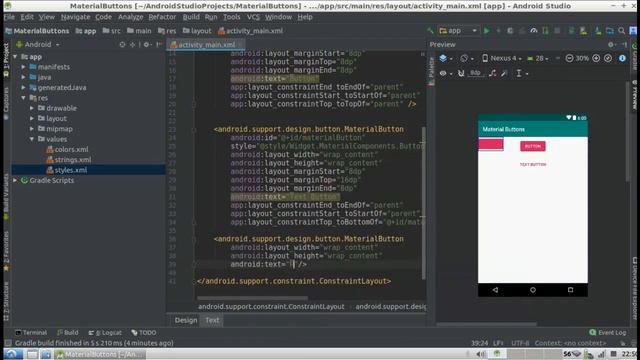Viewport: 640px width, 360px height.
Task: Toggle View Options eye icon in preview
Action: 443,73
